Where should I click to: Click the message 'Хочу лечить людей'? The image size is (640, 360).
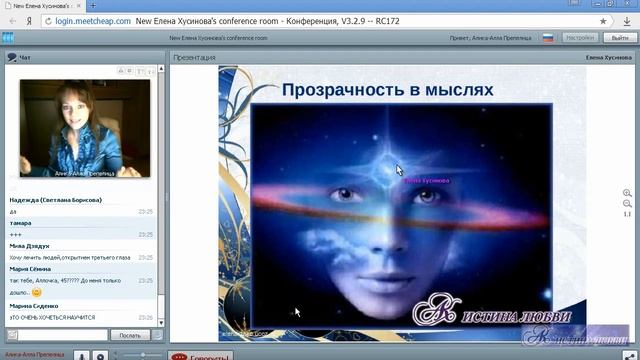coord(70,258)
